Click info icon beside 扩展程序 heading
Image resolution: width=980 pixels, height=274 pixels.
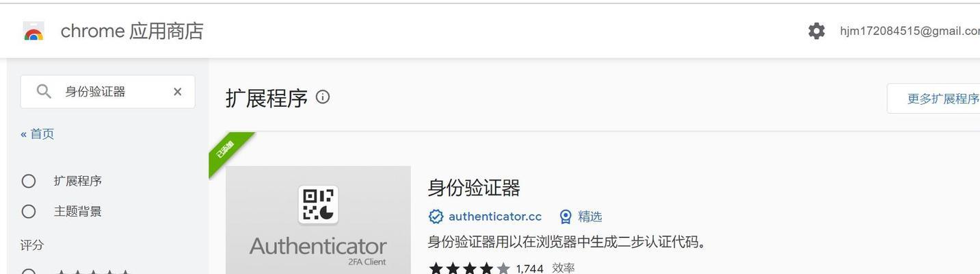323,97
